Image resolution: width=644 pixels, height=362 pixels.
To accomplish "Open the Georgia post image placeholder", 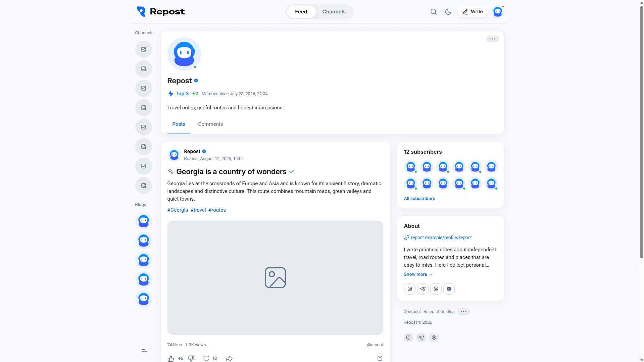I will [275, 277].
